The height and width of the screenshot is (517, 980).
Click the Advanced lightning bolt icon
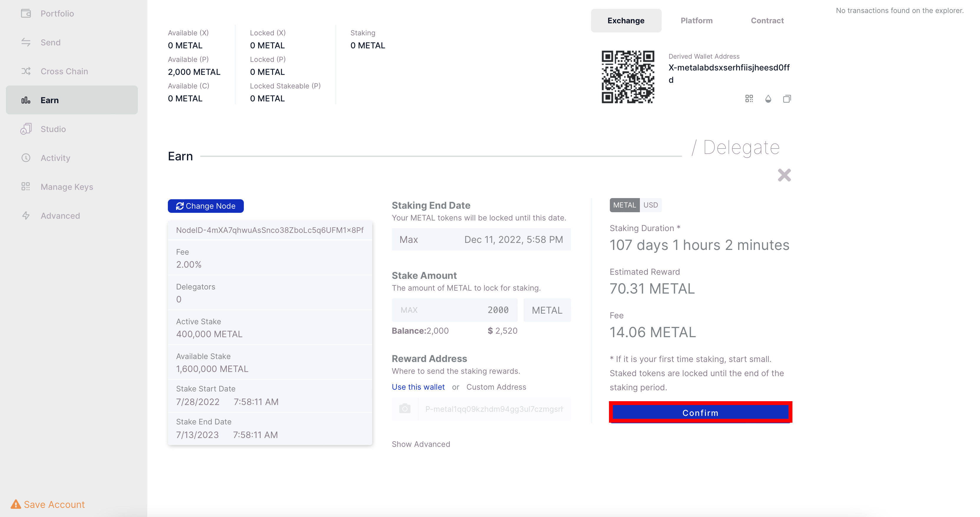pyautogui.click(x=26, y=215)
